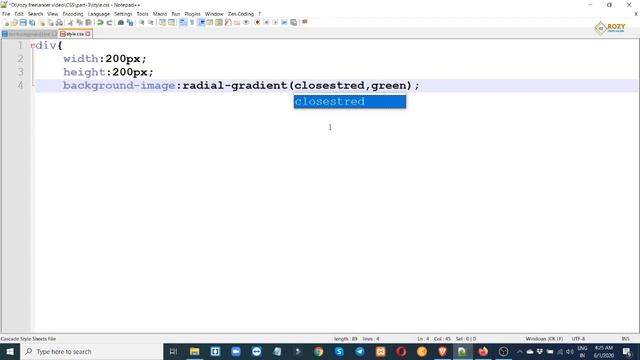
Task: Start macro recording with the red dot
Action: pyautogui.click(x=257, y=22)
